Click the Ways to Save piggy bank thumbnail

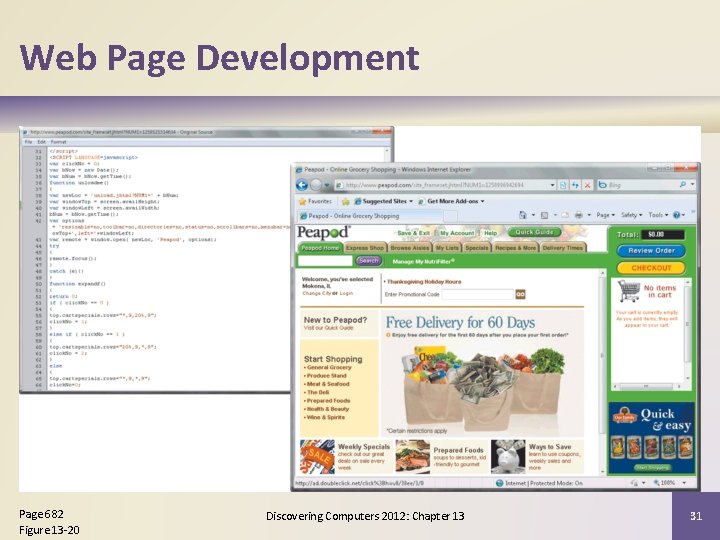click(508, 457)
